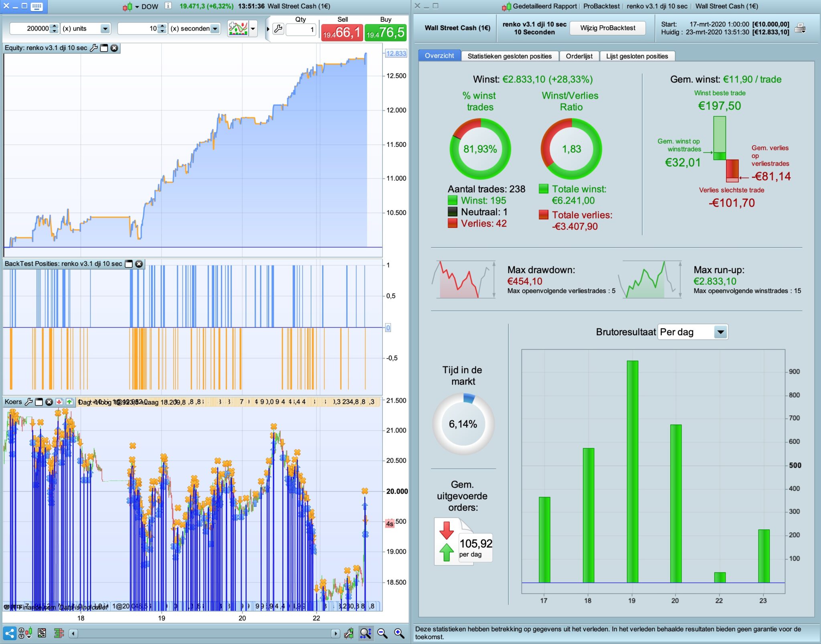Image resolution: width=821 pixels, height=644 pixels.
Task: Click the print report icon
Action: click(x=800, y=28)
